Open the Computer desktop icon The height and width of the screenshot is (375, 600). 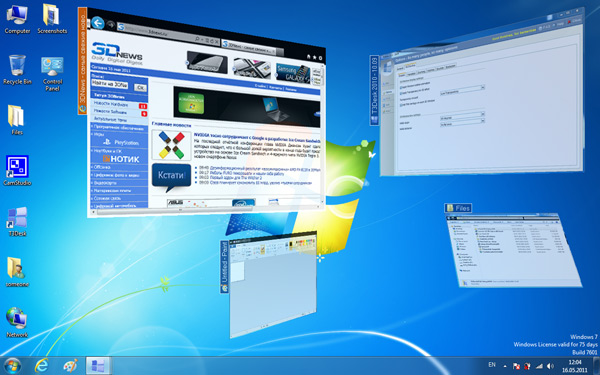pyautogui.click(x=17, y=19)
